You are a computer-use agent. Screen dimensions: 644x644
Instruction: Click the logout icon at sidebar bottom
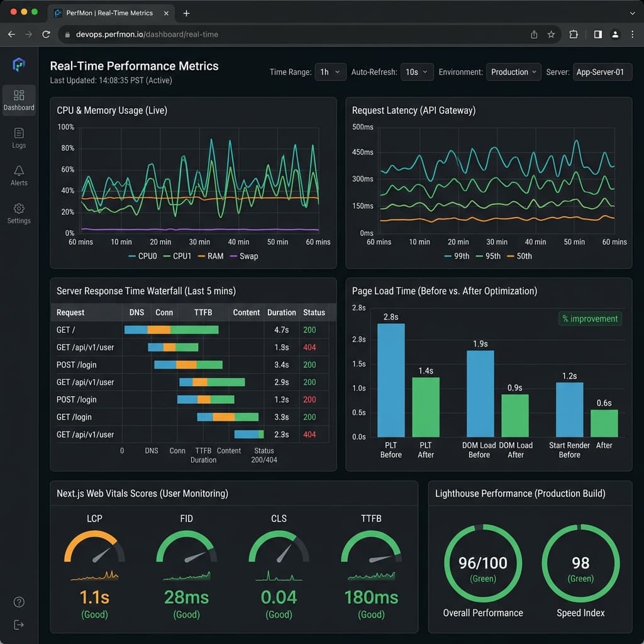(x=19, y=625)
